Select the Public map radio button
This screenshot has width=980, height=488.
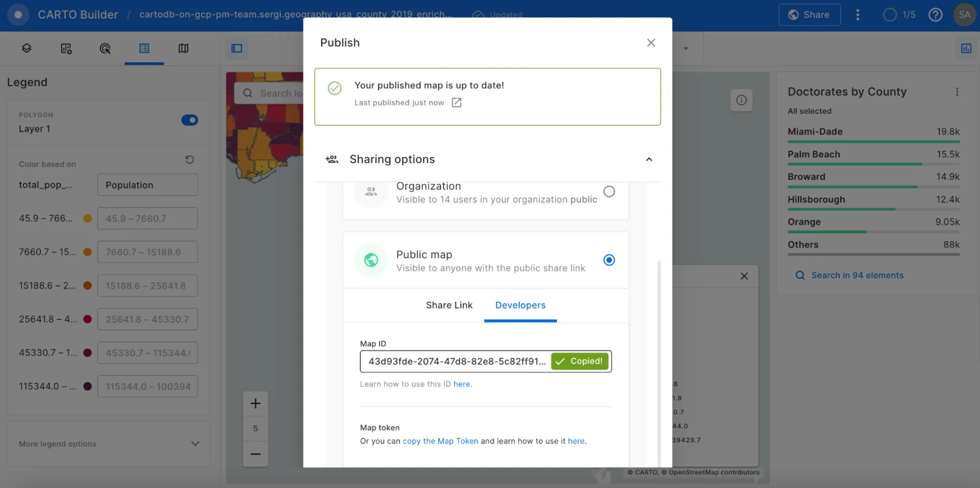coord(609,260)
